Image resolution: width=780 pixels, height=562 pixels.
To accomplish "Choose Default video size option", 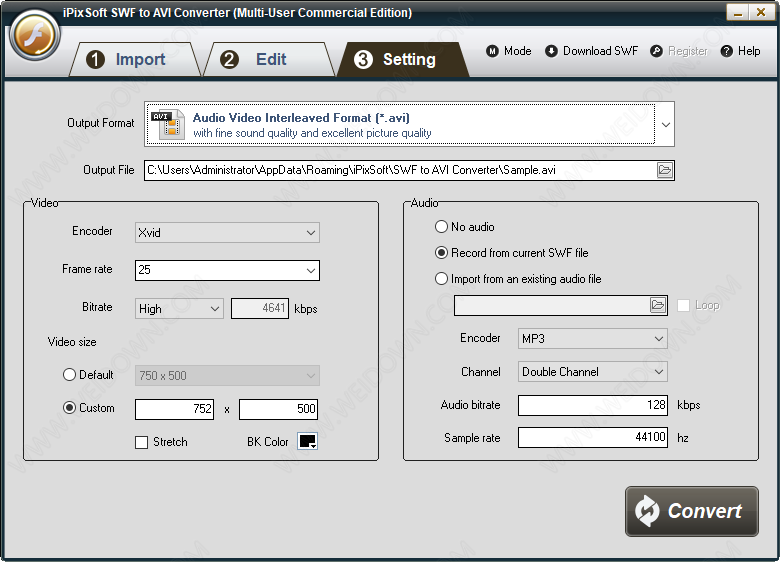I will (88, 375).
